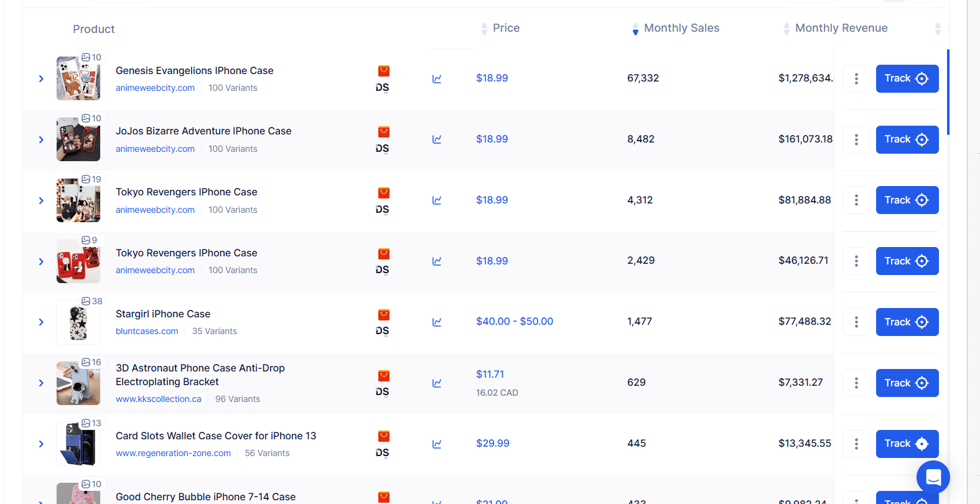Open more options menu for Stargirl iPhone Case

tap(856, 322)
